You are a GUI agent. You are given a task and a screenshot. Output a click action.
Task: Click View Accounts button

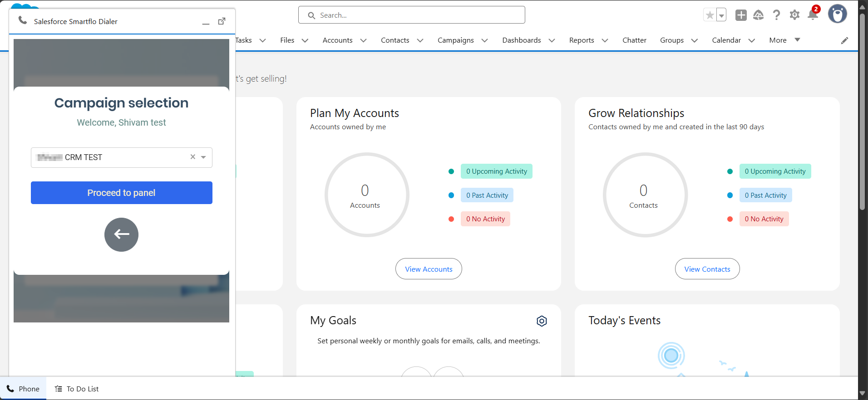(x=429, y=269)
